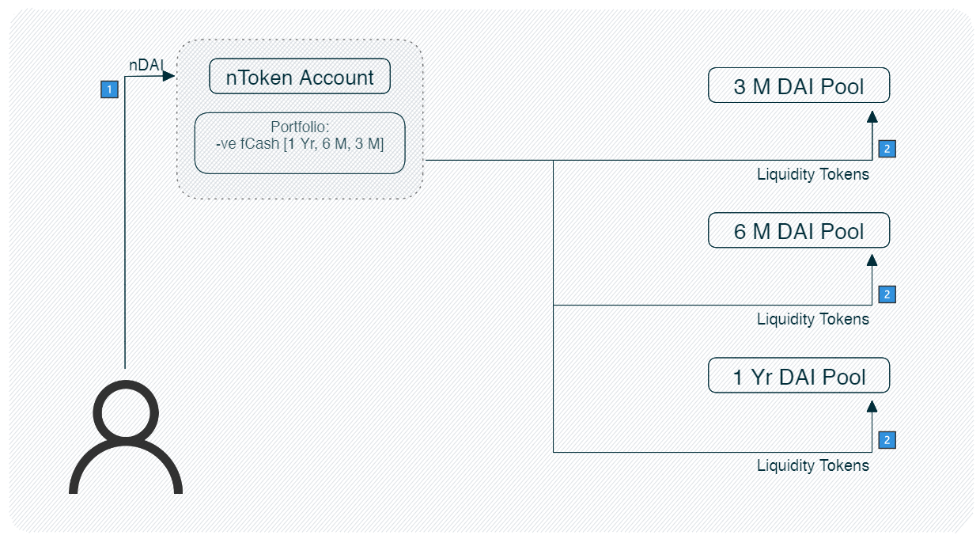
Task: Click Liquidity Tokens label below 6 M DAI Pool
Action: coord(812,319)
